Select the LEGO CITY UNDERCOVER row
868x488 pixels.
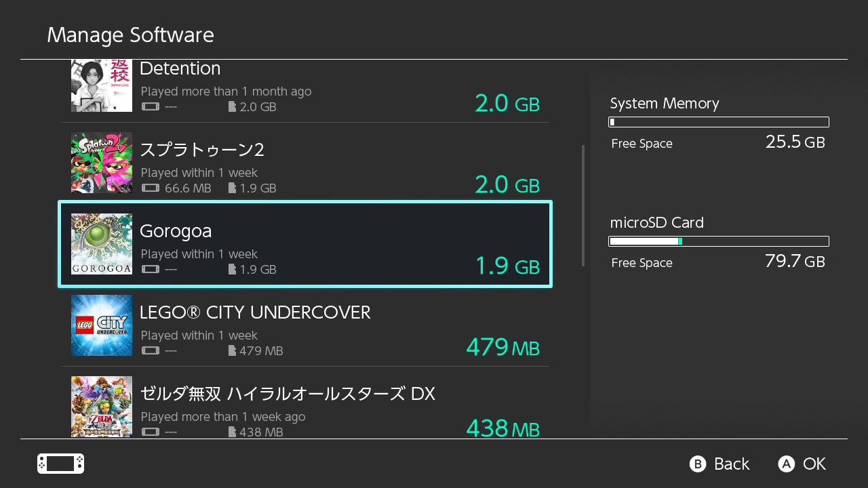coord(305,325)
